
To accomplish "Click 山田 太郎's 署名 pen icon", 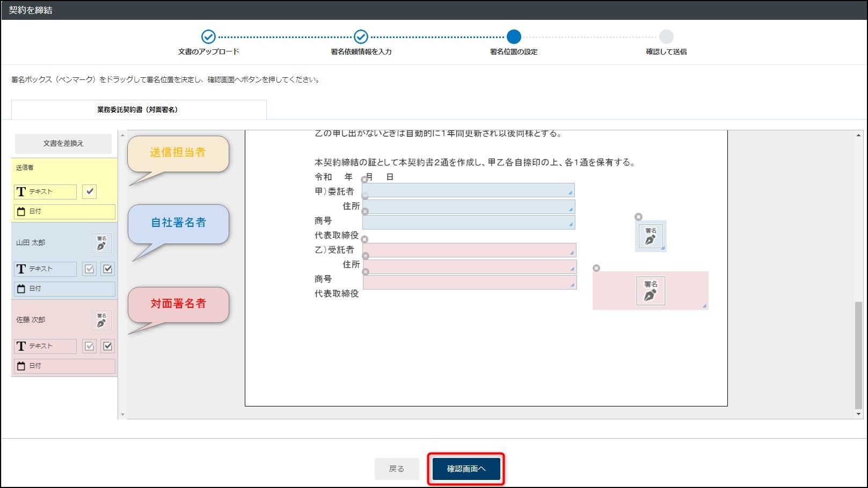I will (x=101, y=242).
